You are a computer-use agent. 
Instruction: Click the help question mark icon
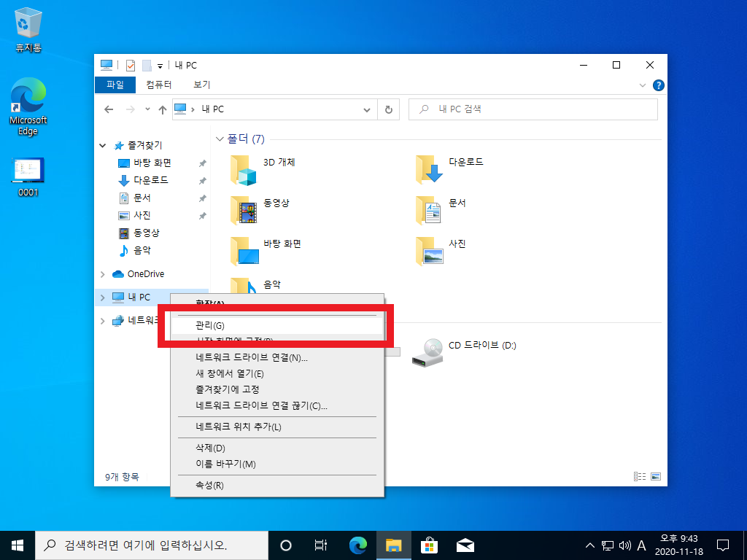(658, 85)
